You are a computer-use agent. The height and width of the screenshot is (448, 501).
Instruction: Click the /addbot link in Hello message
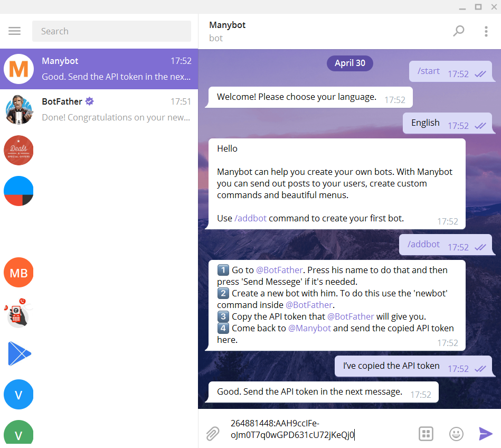250,218
